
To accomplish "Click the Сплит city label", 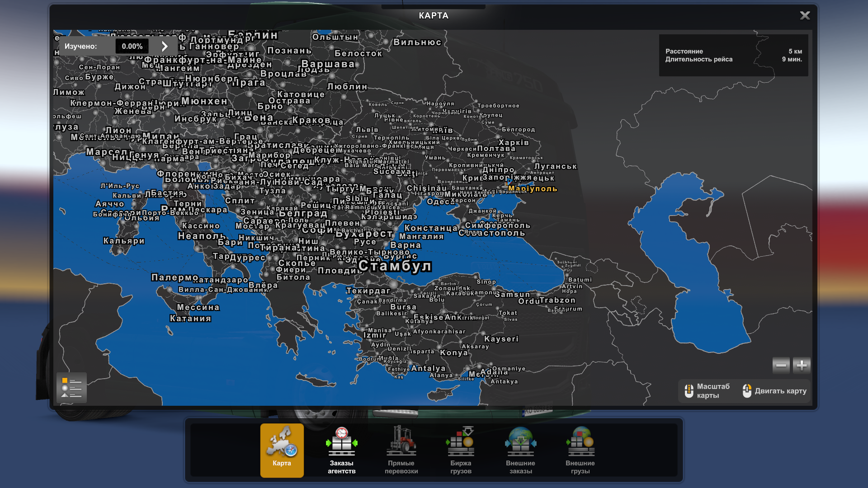I will [x=240, y=201].
